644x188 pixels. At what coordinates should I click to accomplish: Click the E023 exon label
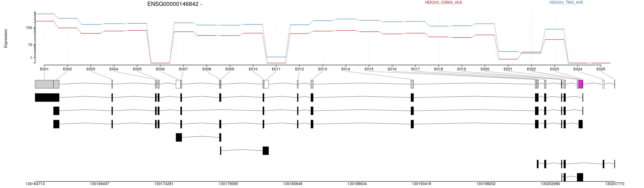[x=554, y=69]
